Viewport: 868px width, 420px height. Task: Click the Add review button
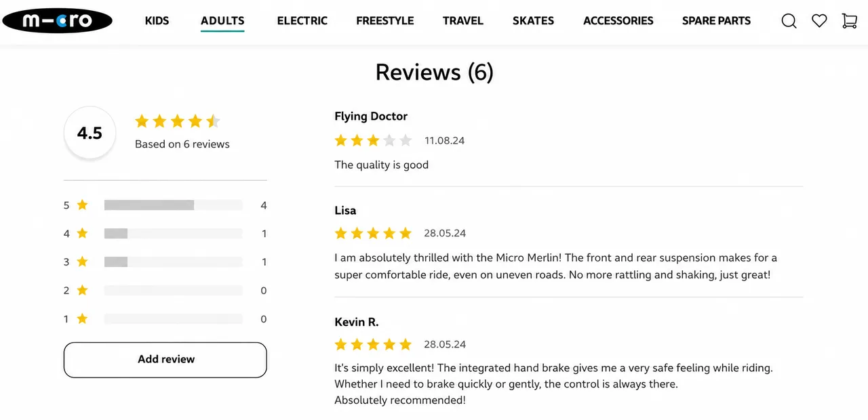165,360
